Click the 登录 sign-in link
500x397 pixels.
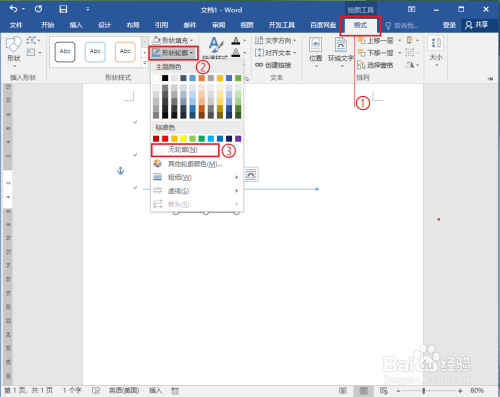(x=449, y=25)
